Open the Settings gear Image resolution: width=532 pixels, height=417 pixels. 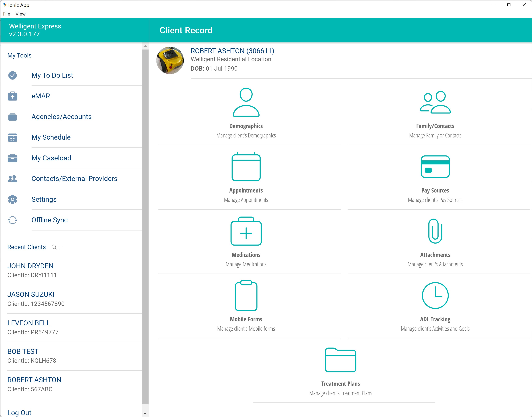tap(44, 199)
